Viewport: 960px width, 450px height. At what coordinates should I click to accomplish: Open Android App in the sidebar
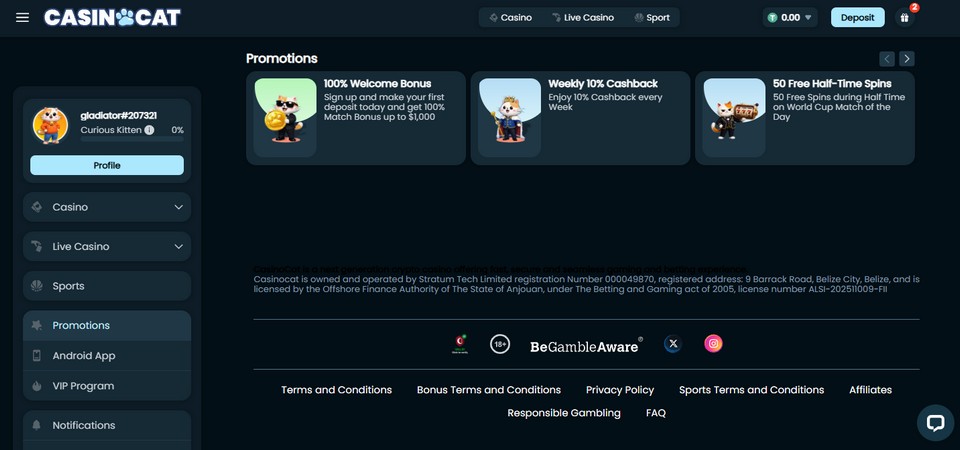click(107, 356)
